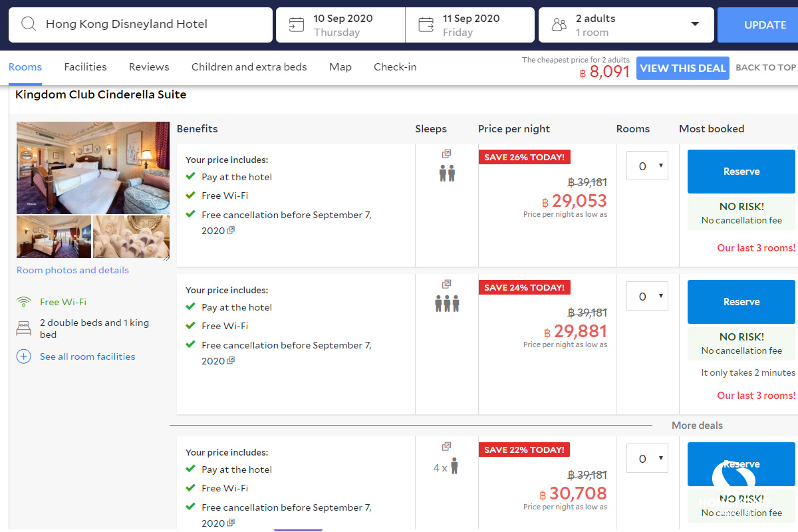
Task: Click the SAVE 22% TODAY badge
Action: point(524,450)
